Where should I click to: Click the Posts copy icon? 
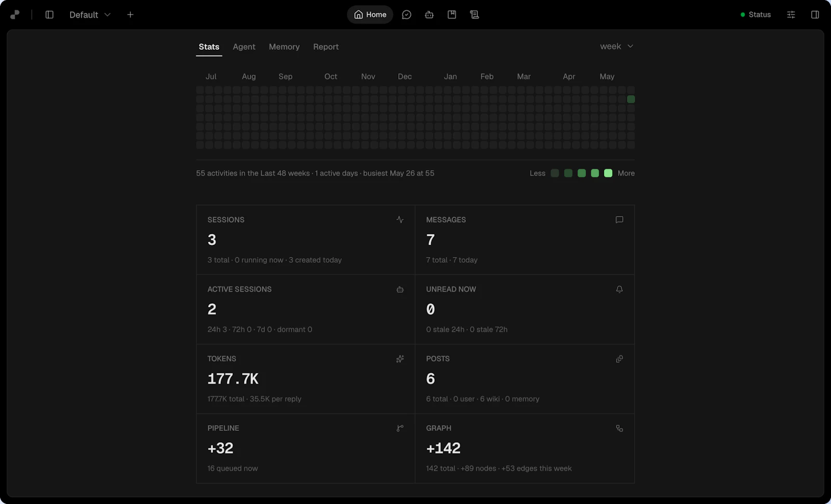[619, 359]
